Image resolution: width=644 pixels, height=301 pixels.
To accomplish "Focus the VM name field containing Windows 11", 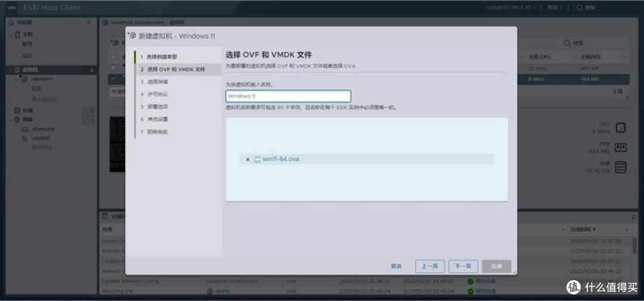I will [289, 96].
